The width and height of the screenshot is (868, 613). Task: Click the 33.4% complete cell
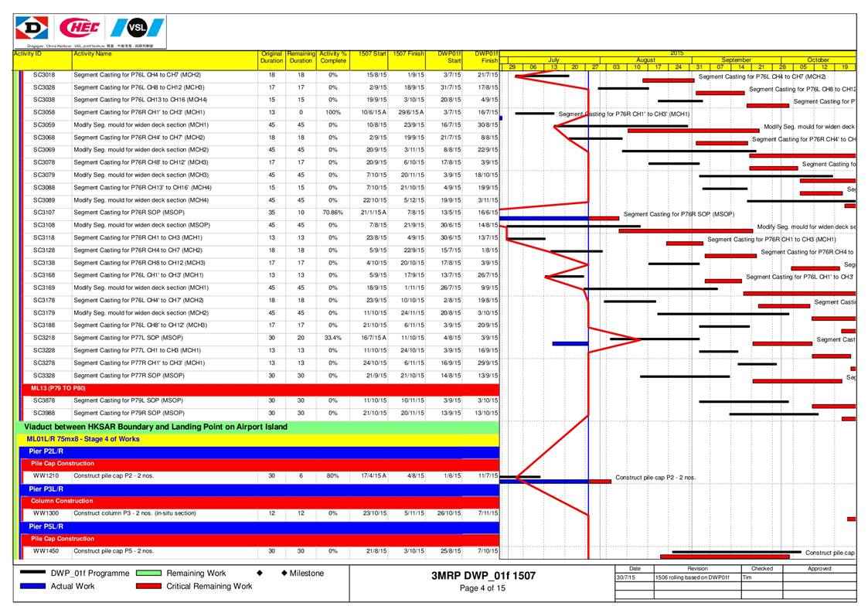pyautogui.click(x=332, y=338)
